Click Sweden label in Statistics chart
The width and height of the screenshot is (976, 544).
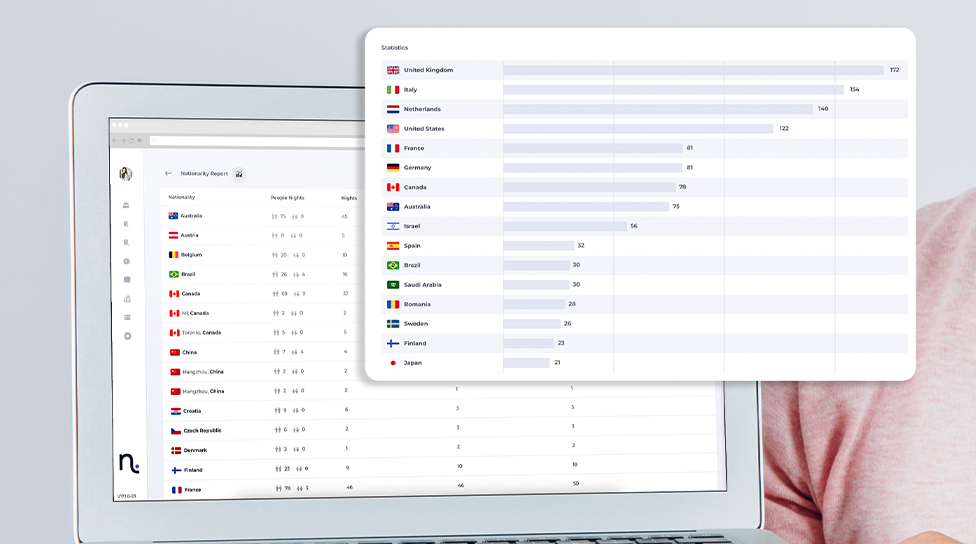[416, 324]
